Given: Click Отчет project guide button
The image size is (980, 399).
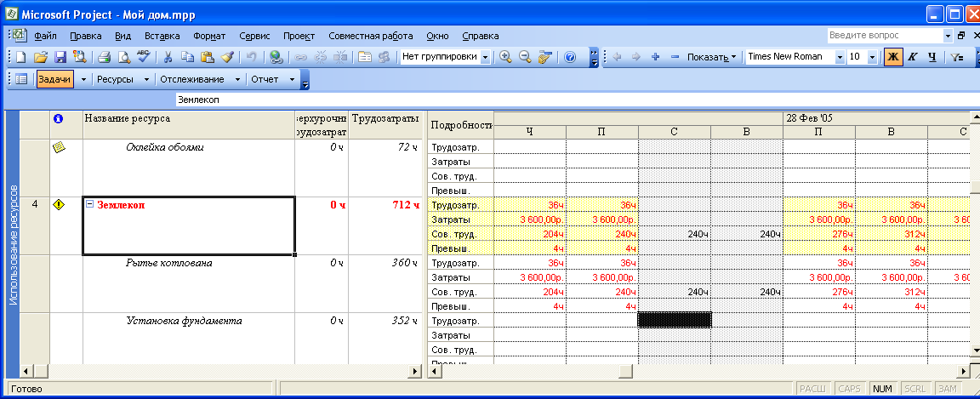Looking at the screenshot, I should pyautogui.click(x=265, y=79).
